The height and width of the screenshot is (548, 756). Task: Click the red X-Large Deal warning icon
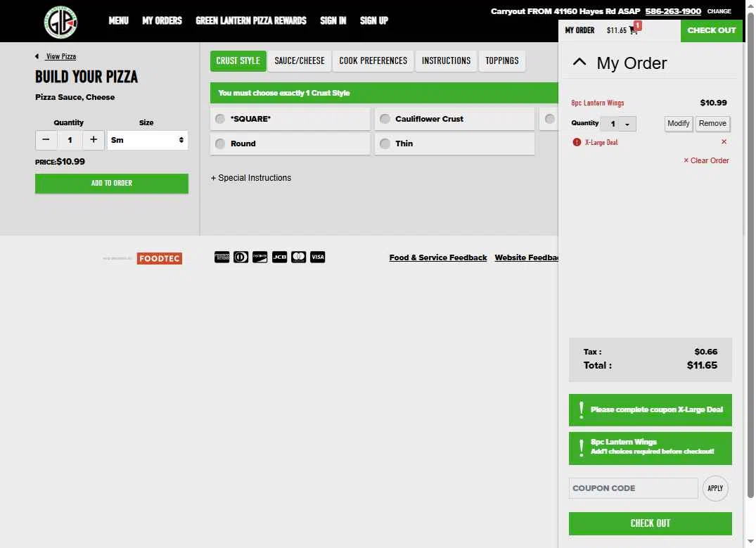(577, 142)
